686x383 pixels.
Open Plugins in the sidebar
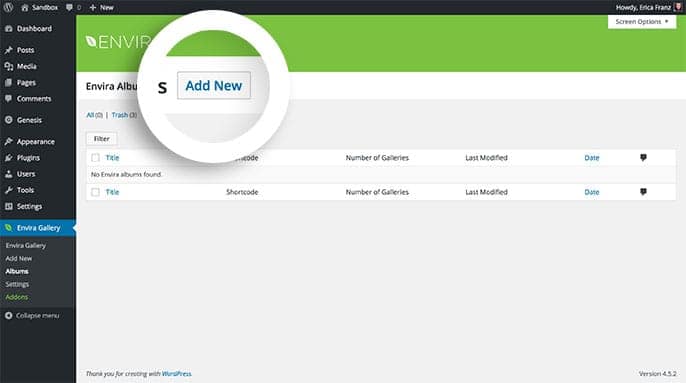(28, 158)
